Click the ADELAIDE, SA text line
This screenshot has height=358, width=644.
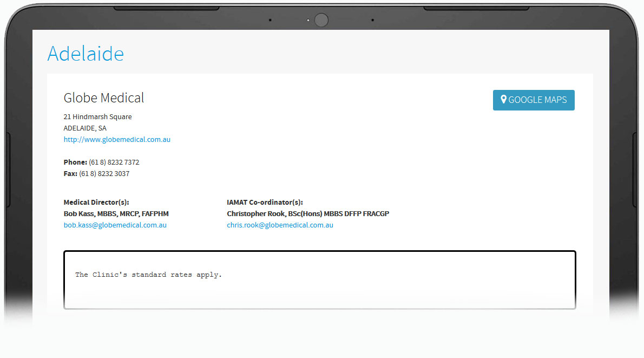pyautogui.click(x=85, y=128)
